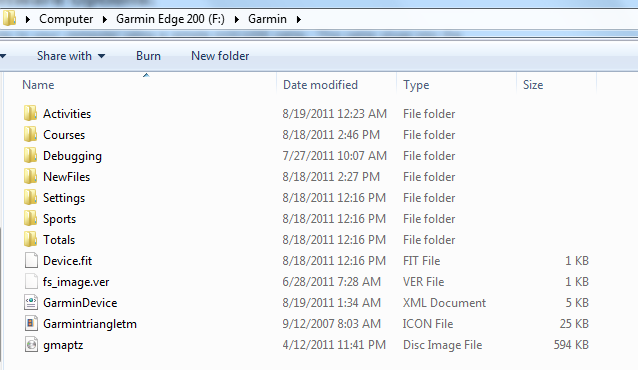638x370 pixels.
Task: Select the Courses folder icon
Action: pyautogui.click(x=31, y=135)
